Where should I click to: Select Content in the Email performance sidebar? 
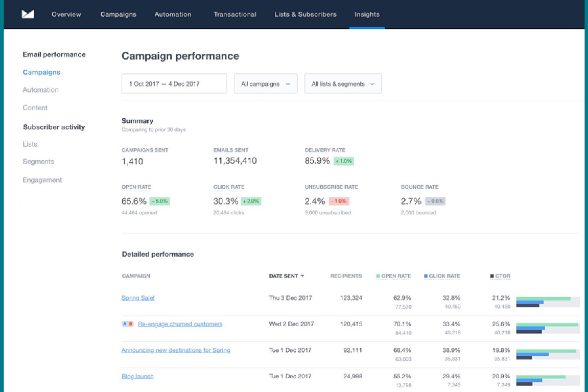pos(35,107)
